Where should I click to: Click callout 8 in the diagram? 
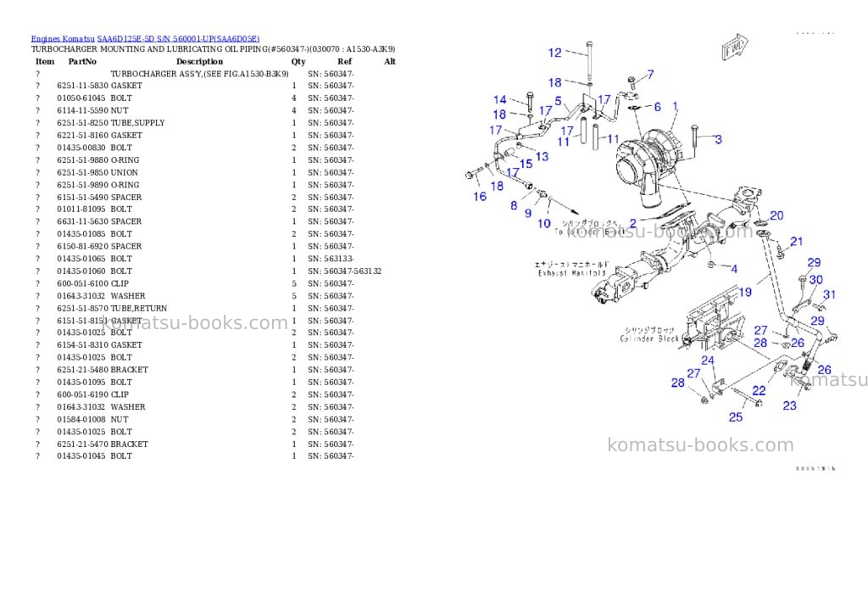pos(514,206)
